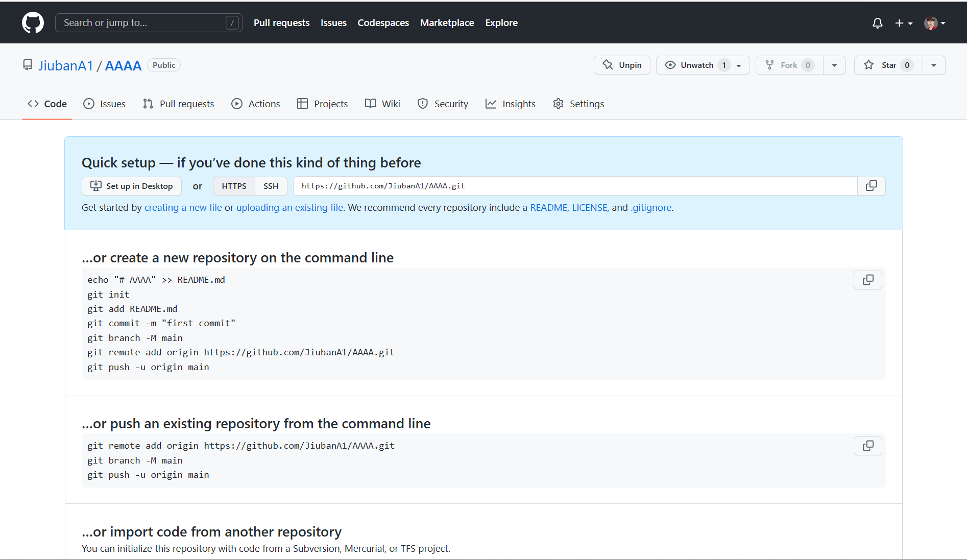Click the 'echo "# AAAA" >> README.md' line
The width and height of the screenshot is (967, 560).
click(156, 280)
